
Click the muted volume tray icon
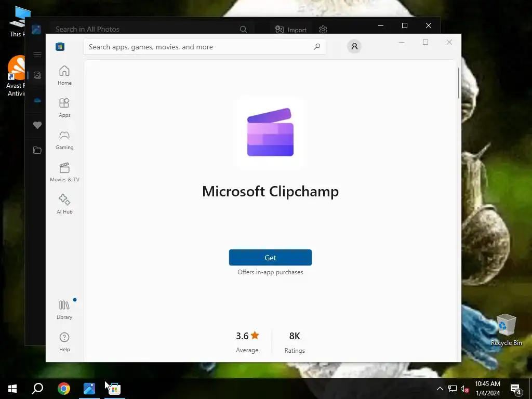pos(465,389)
